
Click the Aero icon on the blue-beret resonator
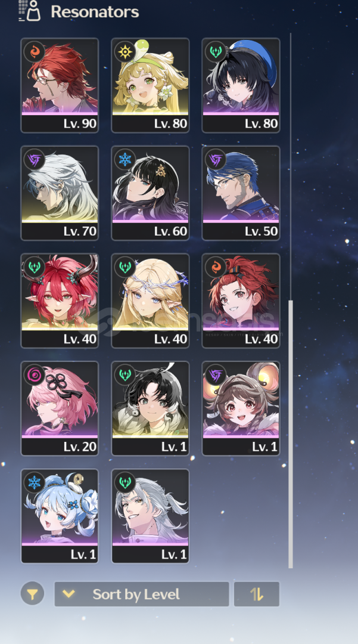tap(216, 52)
